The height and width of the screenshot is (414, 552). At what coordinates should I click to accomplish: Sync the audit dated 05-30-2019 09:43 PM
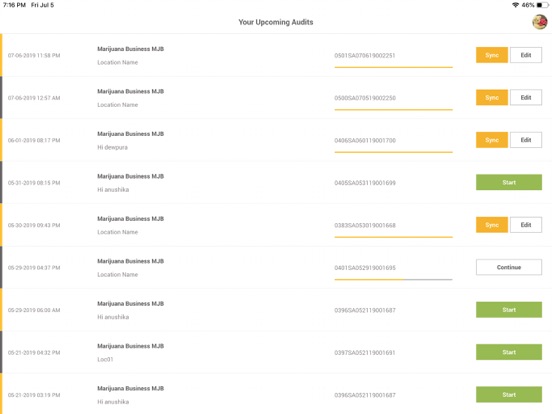[x=492, y=225]
